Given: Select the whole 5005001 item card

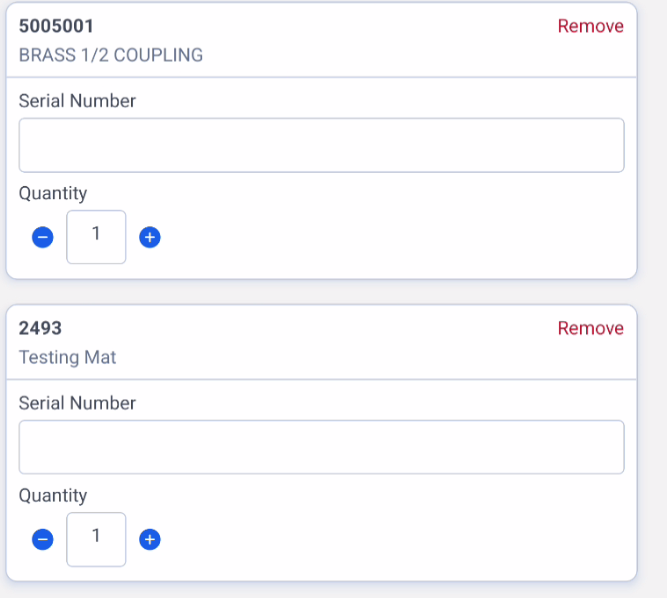Looking at the screenshot, I should point(322,141).
